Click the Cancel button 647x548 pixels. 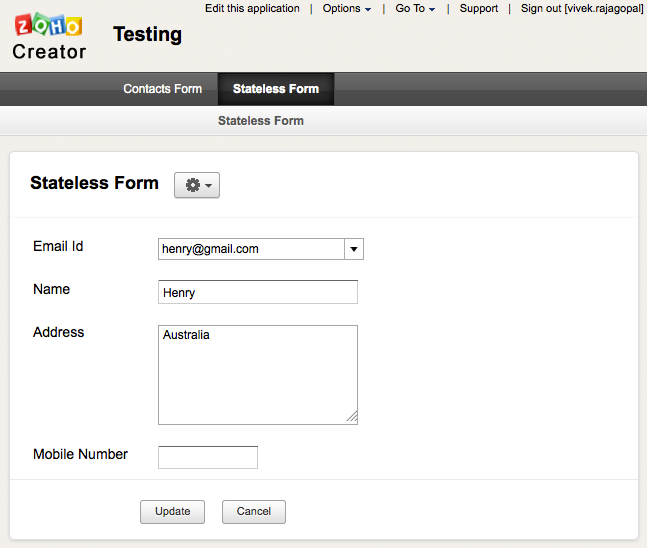pos(253,511)
